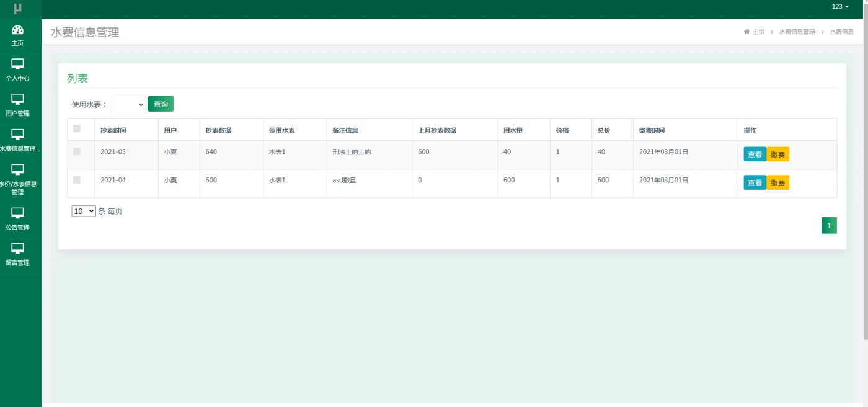Open the 用户管理 monitor icon
868x407 pixels.
(17, 100)
